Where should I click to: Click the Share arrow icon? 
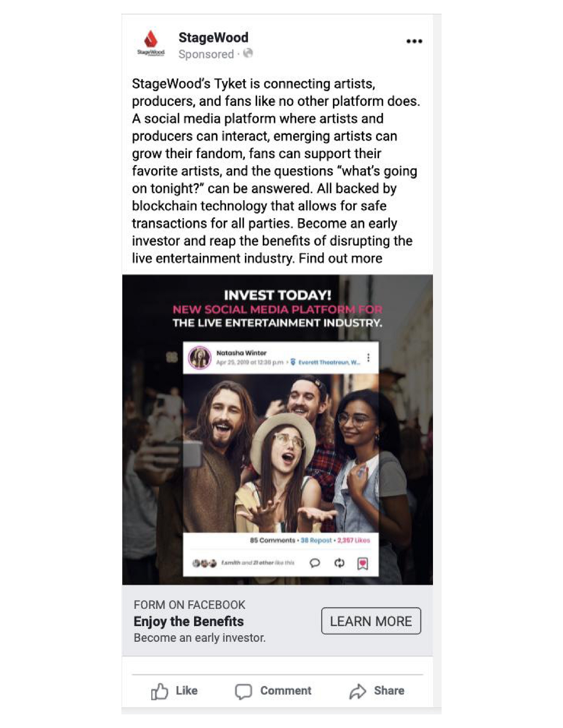tap(358, 691)
